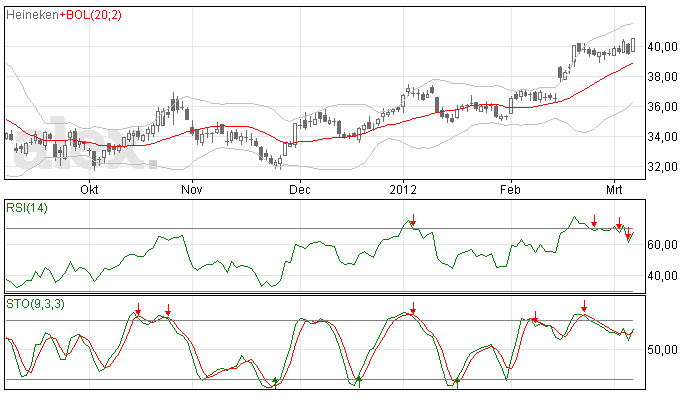Click the RSI(14) panel label

pyautogui.click(x=27, y=208)
